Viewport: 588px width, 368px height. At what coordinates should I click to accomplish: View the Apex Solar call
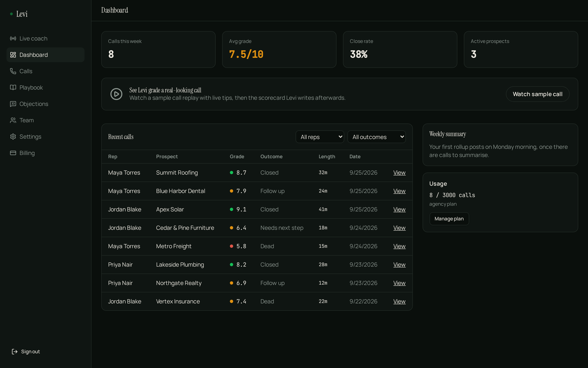pyautogui.click(x=399, y=209)
